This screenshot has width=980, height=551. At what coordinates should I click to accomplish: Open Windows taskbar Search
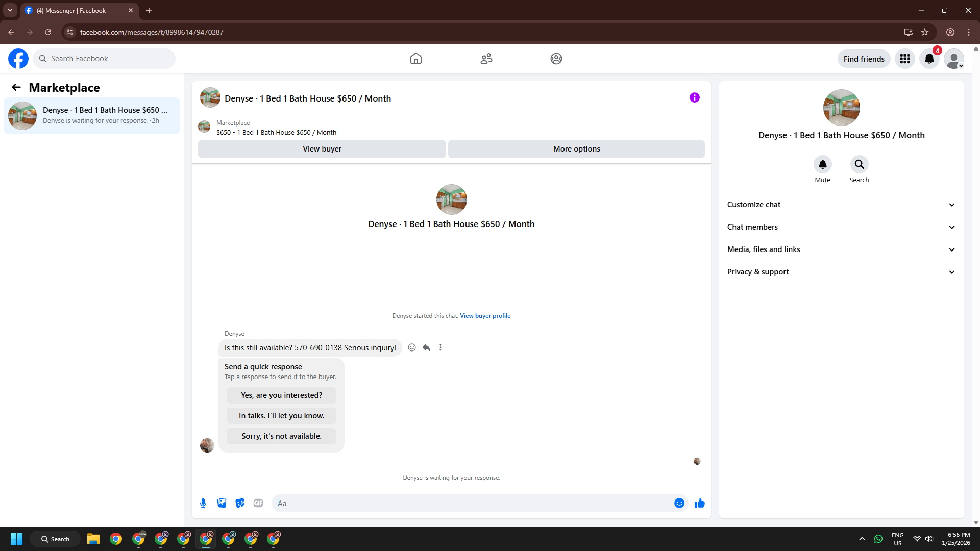[x=55, y=539]
